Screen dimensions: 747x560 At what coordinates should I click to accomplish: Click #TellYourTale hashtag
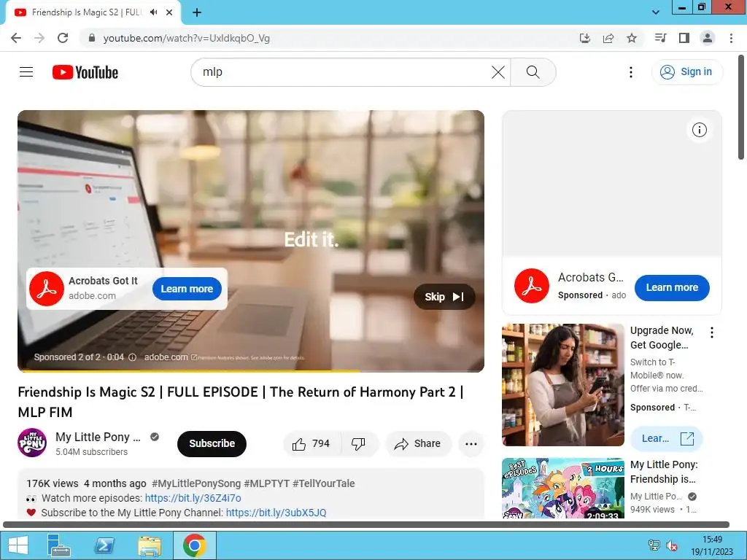323,483
